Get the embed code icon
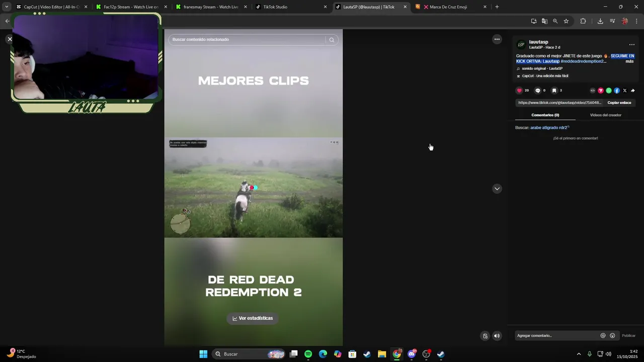The width and height of the screenshot is (644, 362). coord(592,90)
